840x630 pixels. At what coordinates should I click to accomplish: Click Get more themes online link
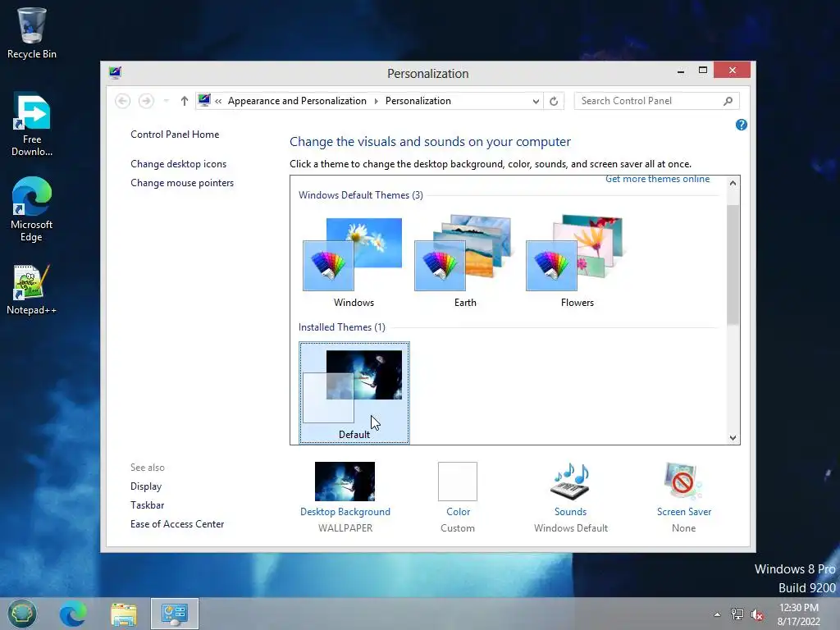point(657,179)
